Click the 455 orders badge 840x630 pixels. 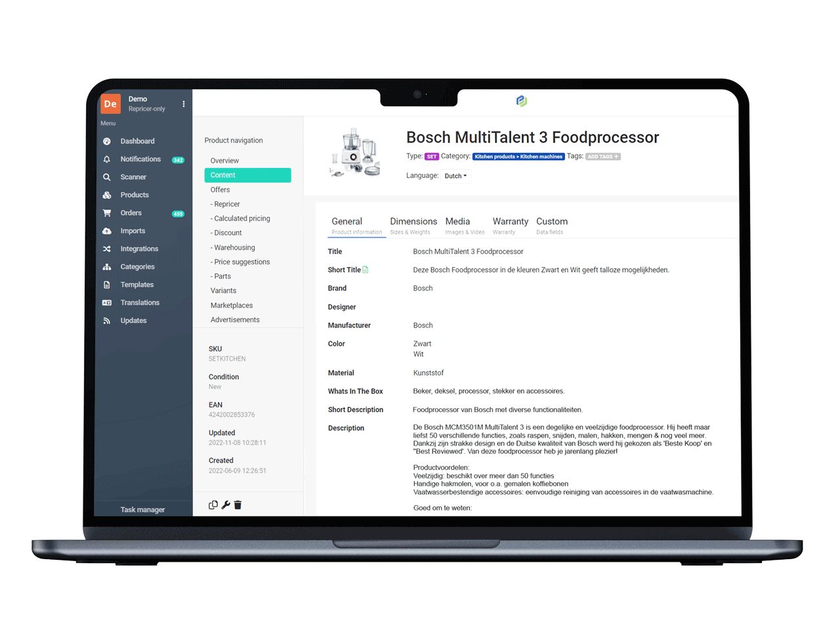178,214
